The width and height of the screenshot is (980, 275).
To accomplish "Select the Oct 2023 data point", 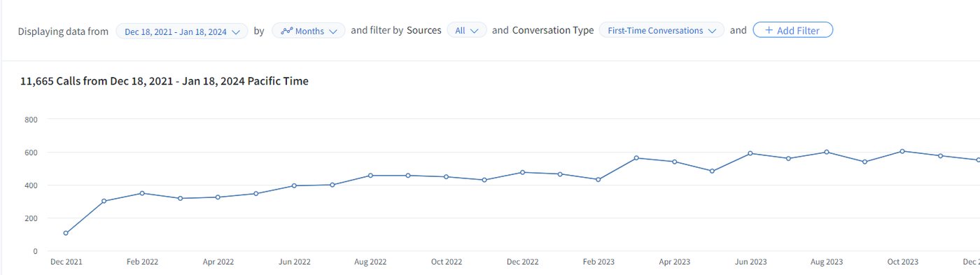I will pyautogui.click(x=902, y=151).
